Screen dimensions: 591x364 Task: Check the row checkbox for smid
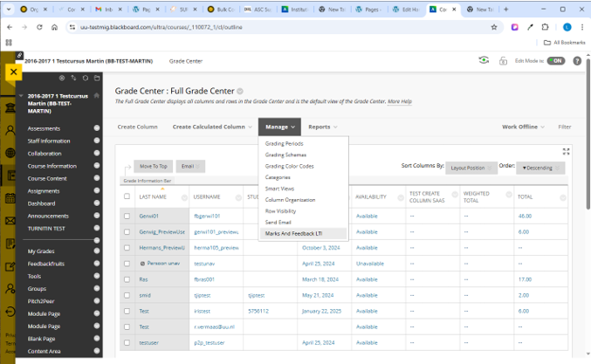pos(127,295)
